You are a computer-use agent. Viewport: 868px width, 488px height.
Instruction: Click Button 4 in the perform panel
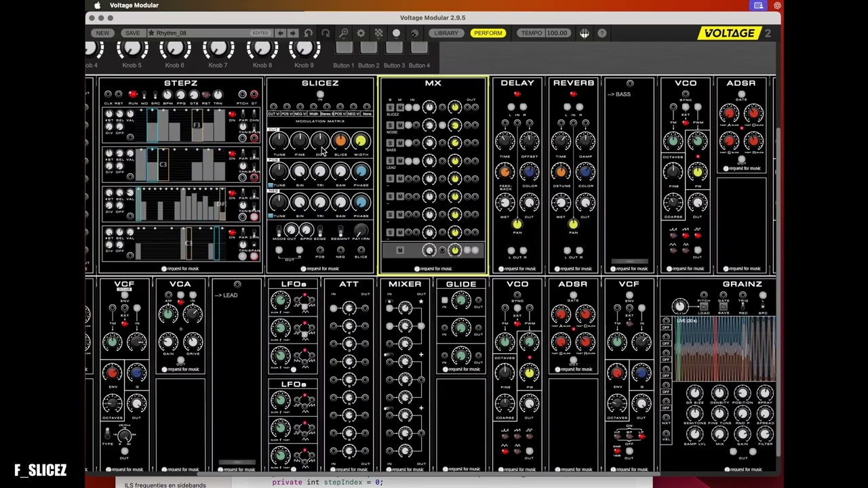tap(419, 47)
